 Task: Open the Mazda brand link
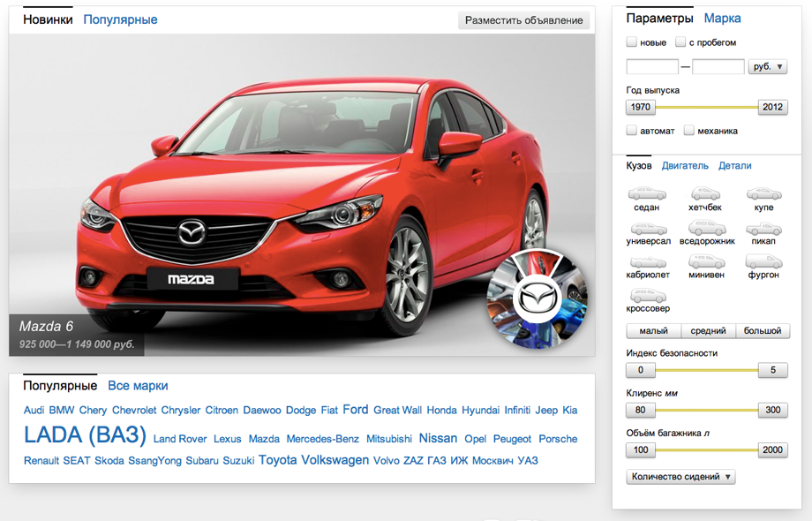(264, 439)
